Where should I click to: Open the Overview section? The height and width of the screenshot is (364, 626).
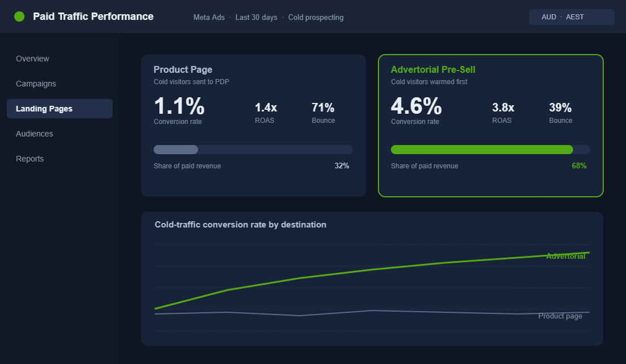click(x=32, y=59)
